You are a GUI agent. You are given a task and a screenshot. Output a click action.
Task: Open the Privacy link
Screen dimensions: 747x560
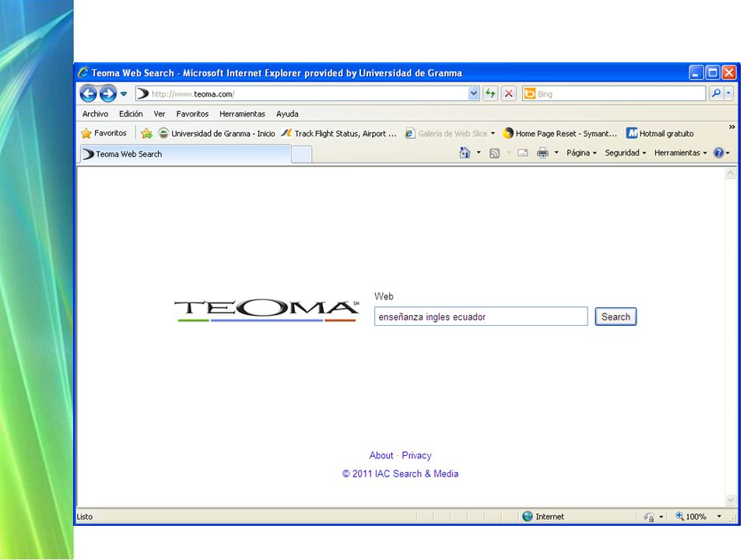(x=416, y=455)
